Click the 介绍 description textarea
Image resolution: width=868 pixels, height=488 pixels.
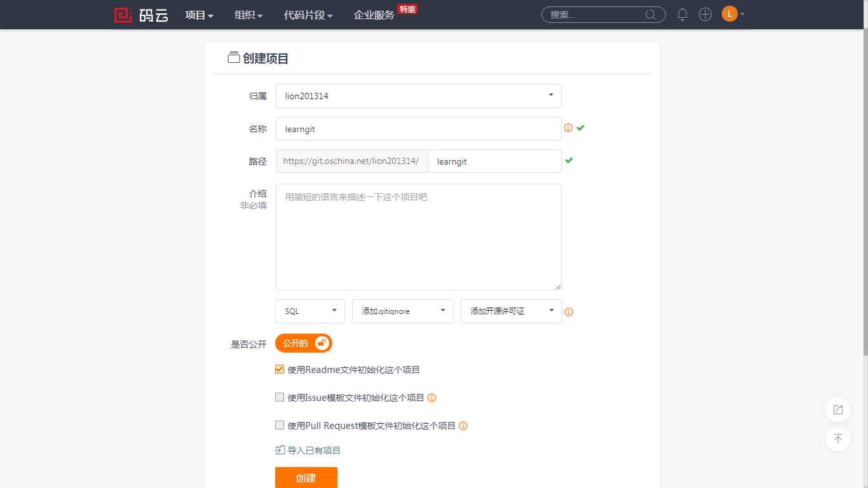(419, 237)
